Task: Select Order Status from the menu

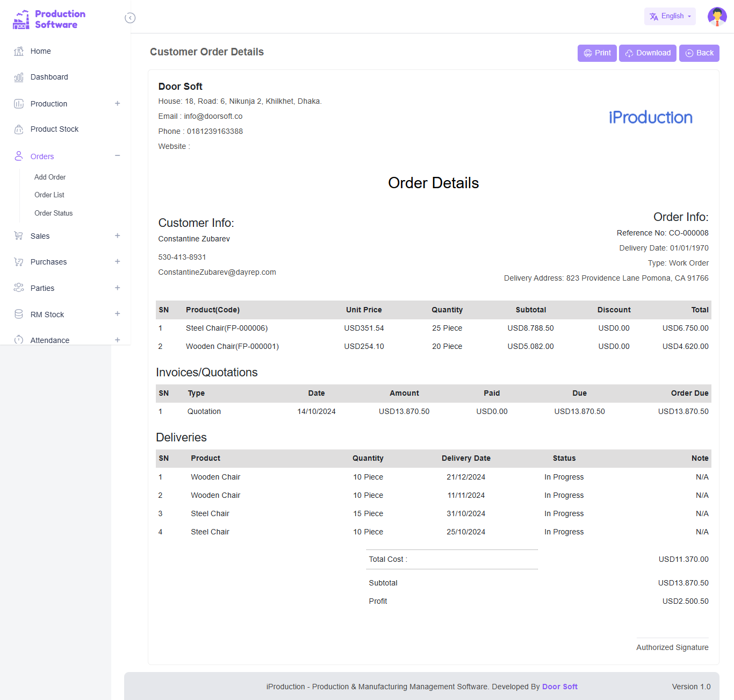Action: [53, 213]
